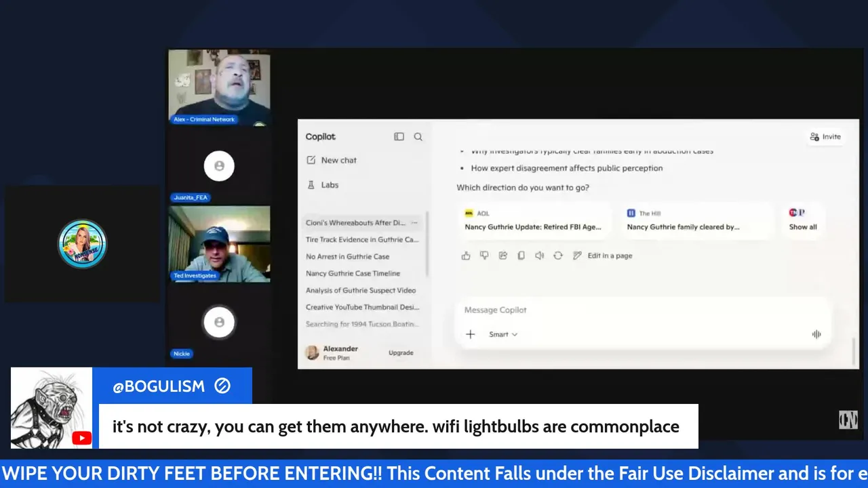
Task: Click the Alexander Free Plan profile
Action: coord(333,353)
